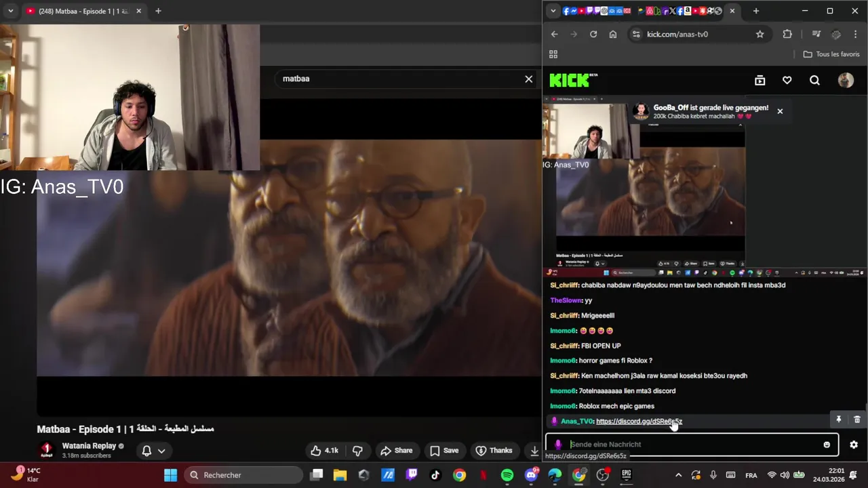The image size is (868, 488).
Task: Delete the pinned Anas_TV0 chat message
Action: point(857,420)
